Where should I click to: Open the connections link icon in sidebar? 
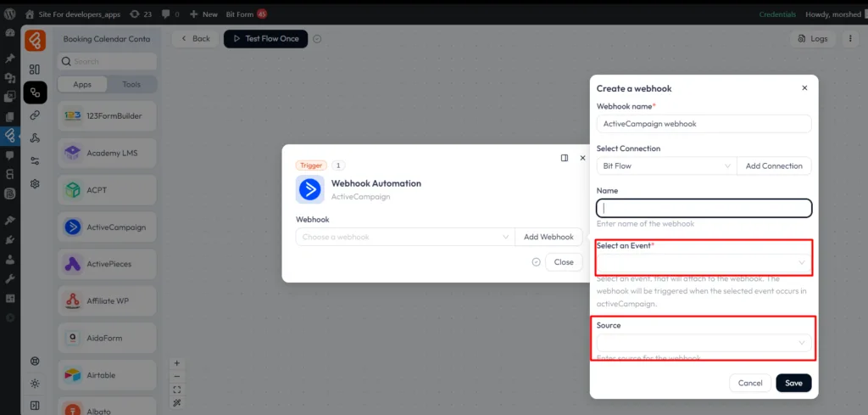(x=35, y=115)
